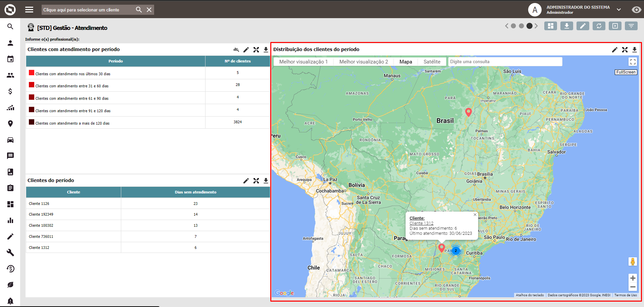Open the hamburger navigation menu
The width and height of the screenshot is (644, 307).
[29, 10]
